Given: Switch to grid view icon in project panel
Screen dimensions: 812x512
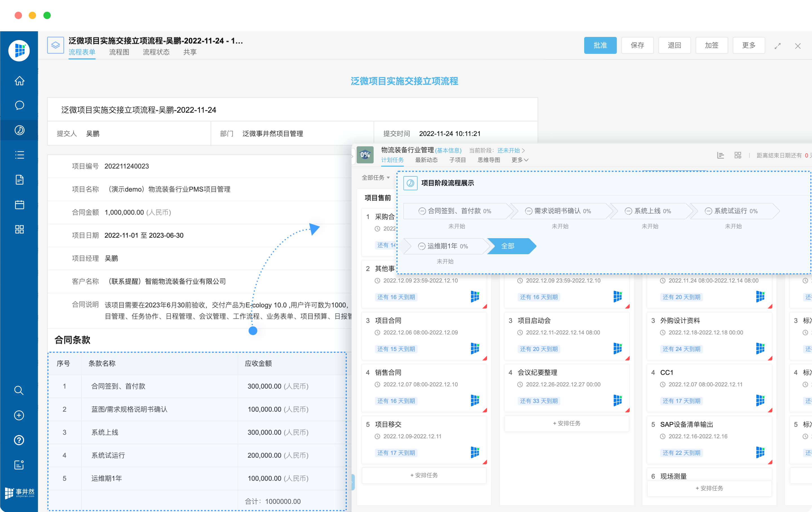Looking at the screenshot, I should [x=738, y=155].
